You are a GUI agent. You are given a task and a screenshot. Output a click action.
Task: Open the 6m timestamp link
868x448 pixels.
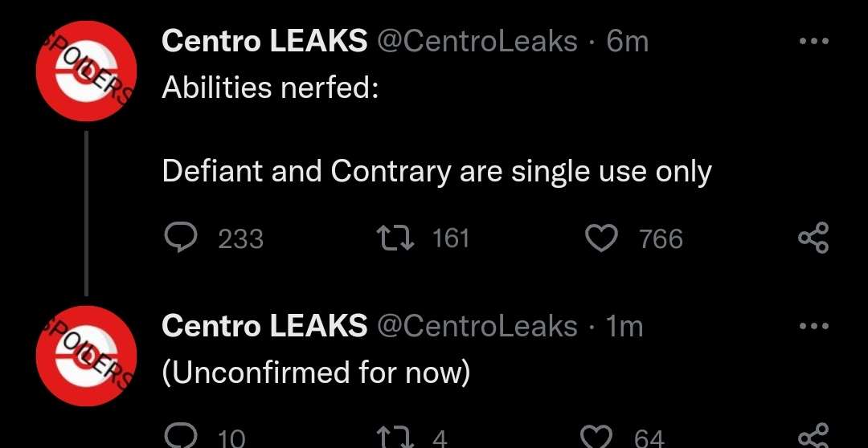[x=627, y=41]
